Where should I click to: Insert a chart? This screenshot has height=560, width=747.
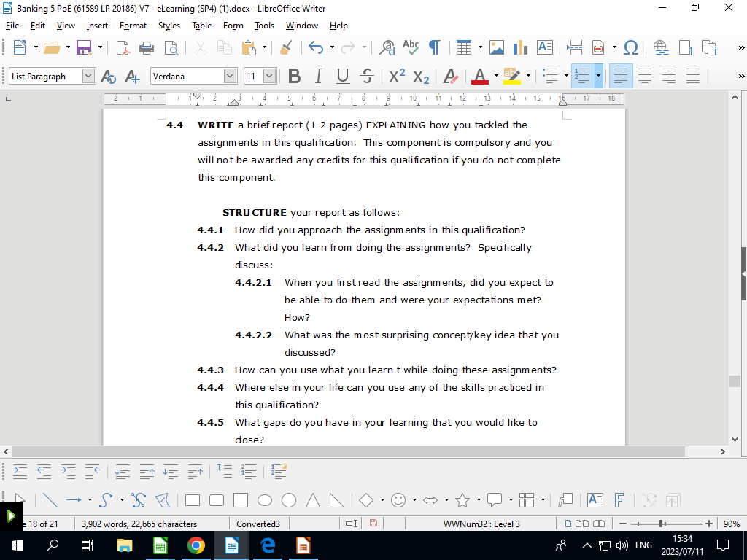coord(519,47)
